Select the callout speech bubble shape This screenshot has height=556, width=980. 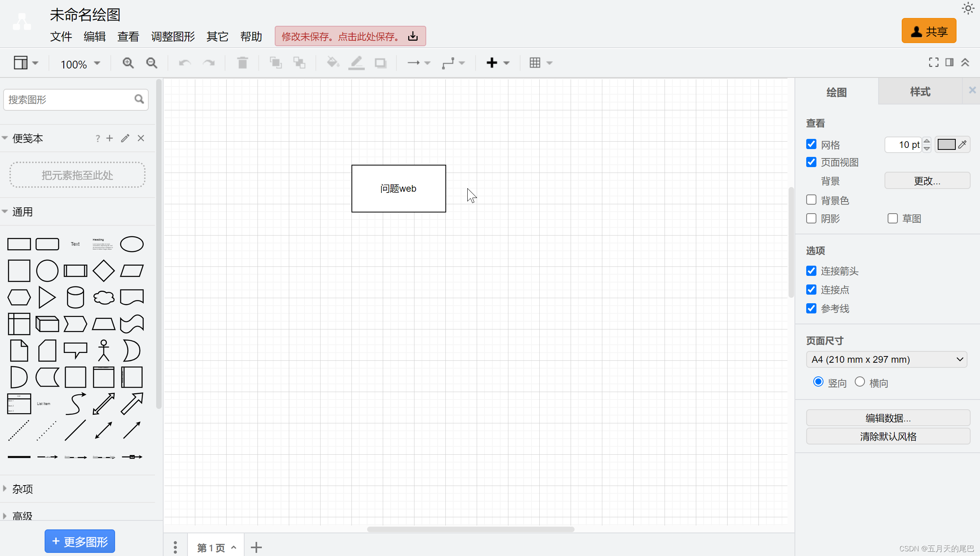(x=76, y=351)
